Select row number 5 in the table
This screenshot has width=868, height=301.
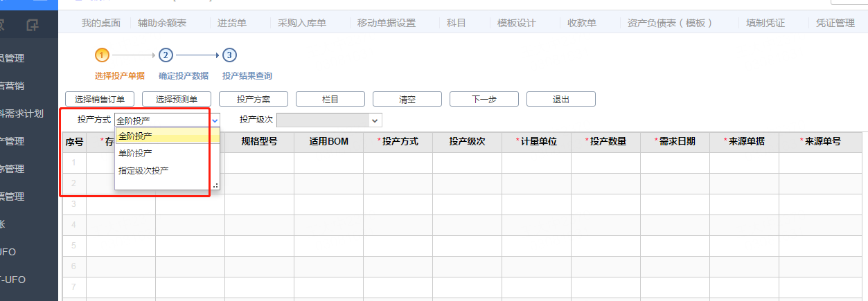[x=74, y=246]
